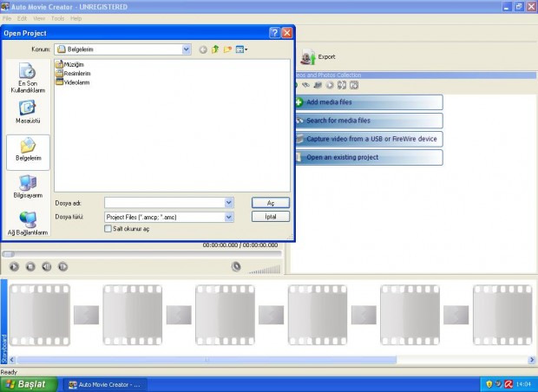Select the Resimlerim folder
Image resolution: width=538 pixels, height=392 pixels.
73,73
